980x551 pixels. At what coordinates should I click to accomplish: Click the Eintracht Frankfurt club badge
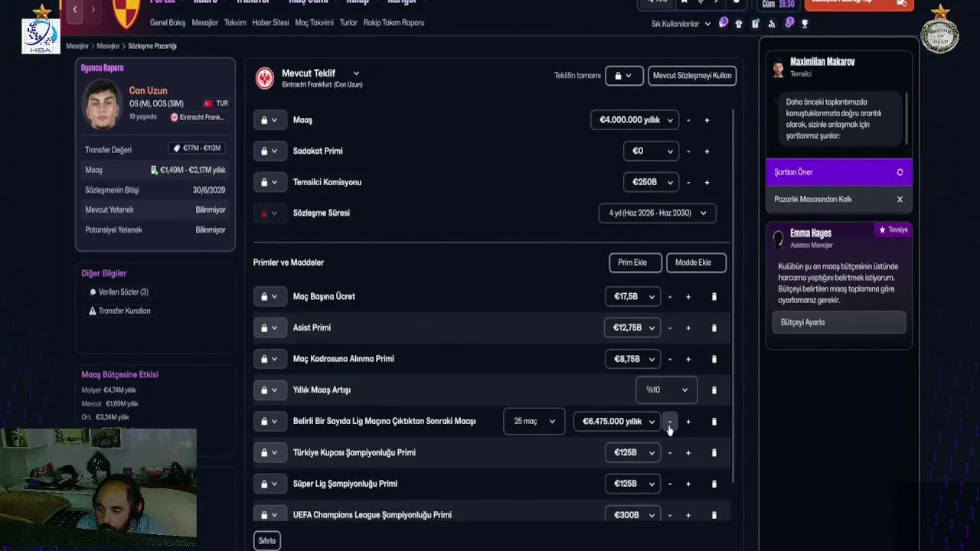click(x=265, y=78)
